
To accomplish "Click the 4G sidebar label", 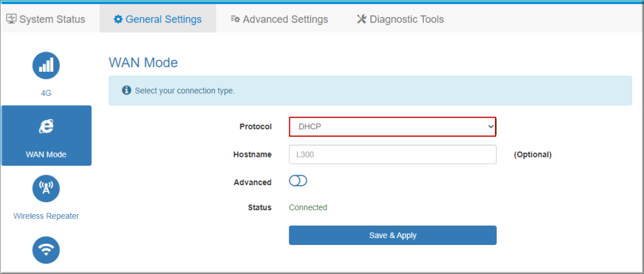I will pos(46,93).
